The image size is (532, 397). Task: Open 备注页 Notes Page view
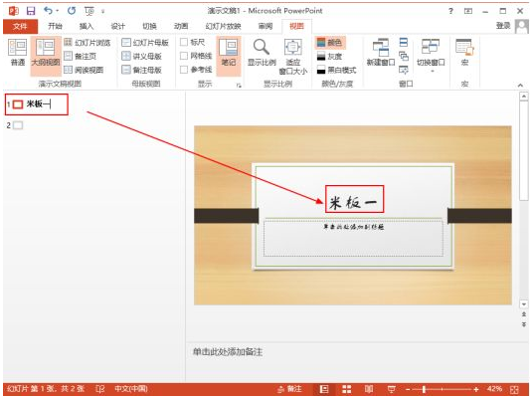pos(81,56)
